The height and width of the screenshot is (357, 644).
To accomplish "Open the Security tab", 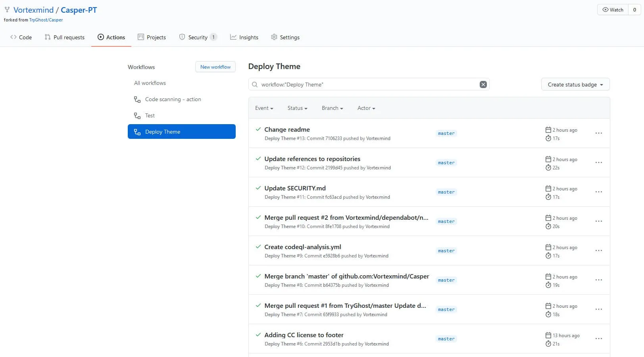I will [x=198, y=37].
